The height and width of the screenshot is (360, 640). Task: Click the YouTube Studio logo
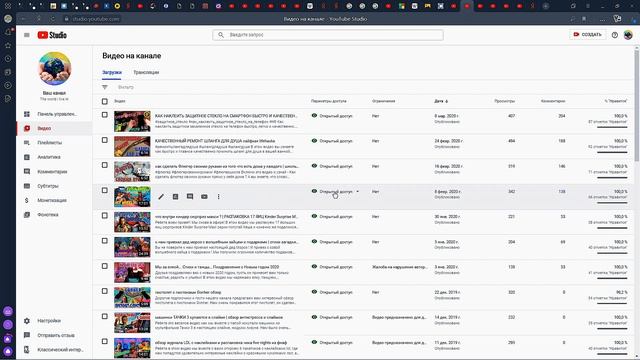pos(52,35)
